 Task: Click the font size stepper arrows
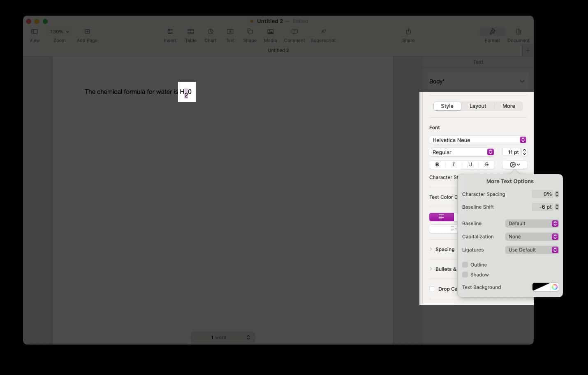524,152
